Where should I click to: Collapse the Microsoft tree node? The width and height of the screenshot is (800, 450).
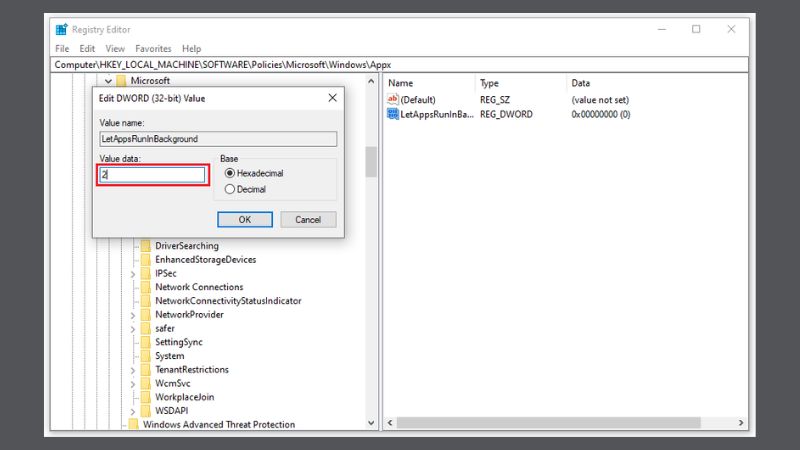point(108,81)
